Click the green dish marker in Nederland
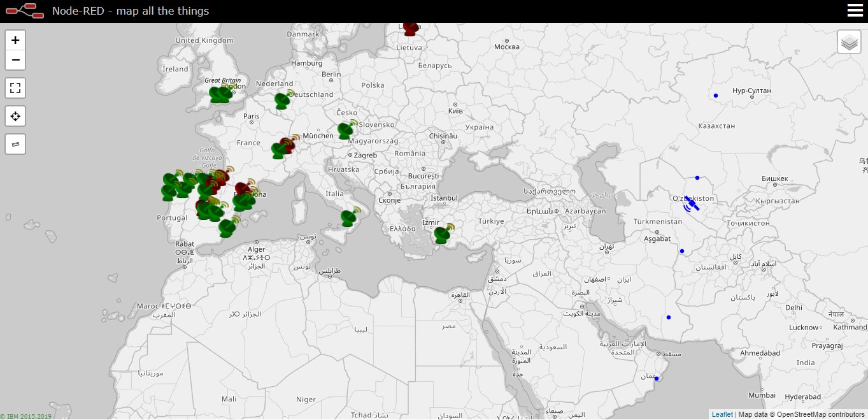The width and height of the screenshot is (868, 420). (283, 101)
